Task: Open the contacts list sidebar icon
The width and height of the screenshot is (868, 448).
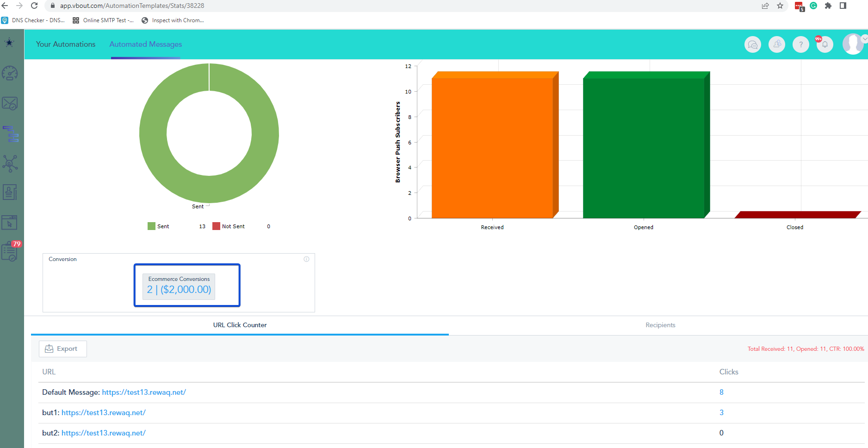Action: point(10,192)
